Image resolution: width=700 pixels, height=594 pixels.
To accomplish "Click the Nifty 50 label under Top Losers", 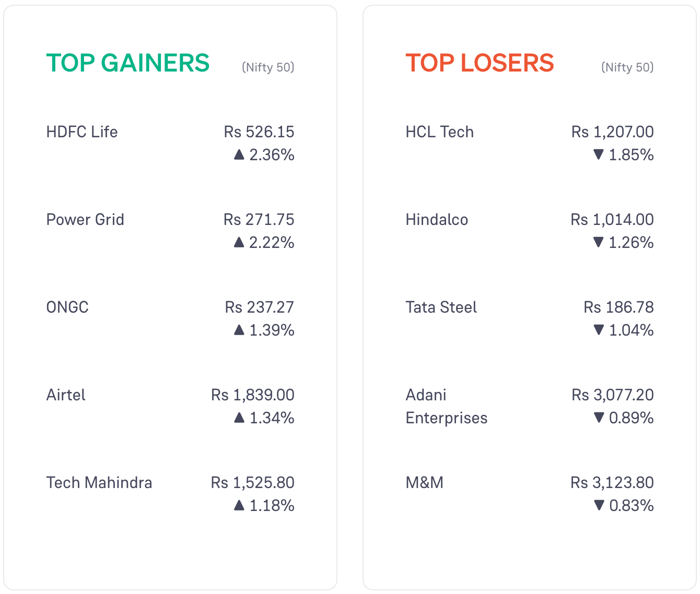I will (x=627, y=67).
